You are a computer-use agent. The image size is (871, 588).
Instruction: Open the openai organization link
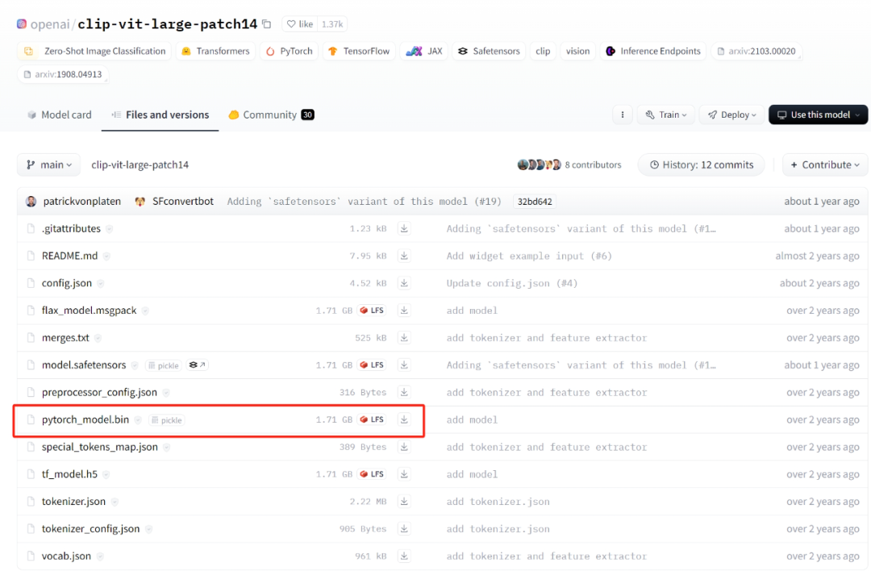tap(50, 24)
